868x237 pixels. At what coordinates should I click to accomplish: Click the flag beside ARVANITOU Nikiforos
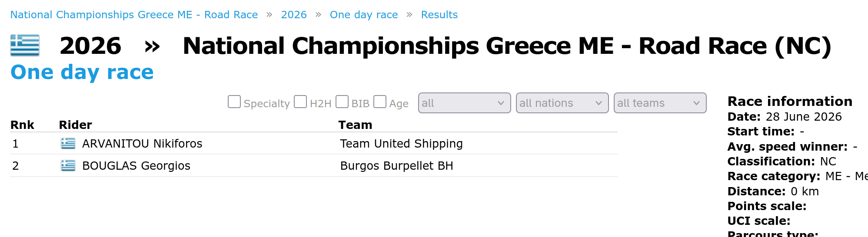[x=68, y=144]
